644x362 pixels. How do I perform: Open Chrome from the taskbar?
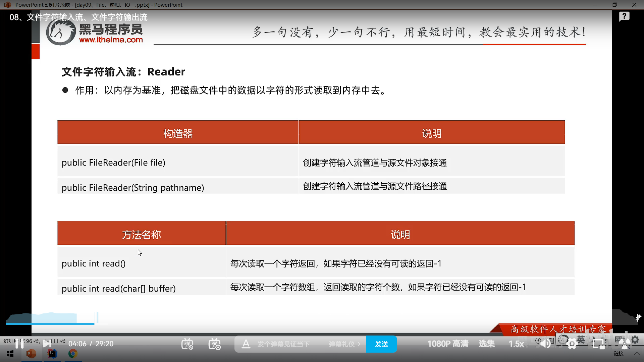tap(73, 354)
